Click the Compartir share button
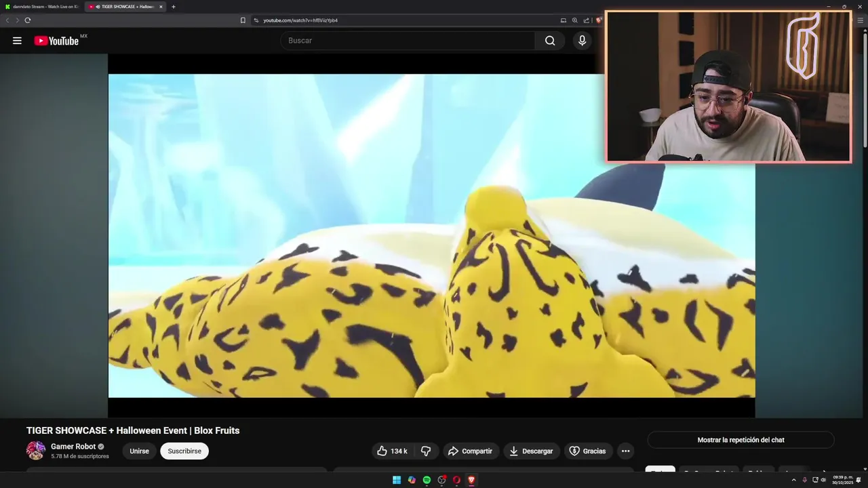 471,451
